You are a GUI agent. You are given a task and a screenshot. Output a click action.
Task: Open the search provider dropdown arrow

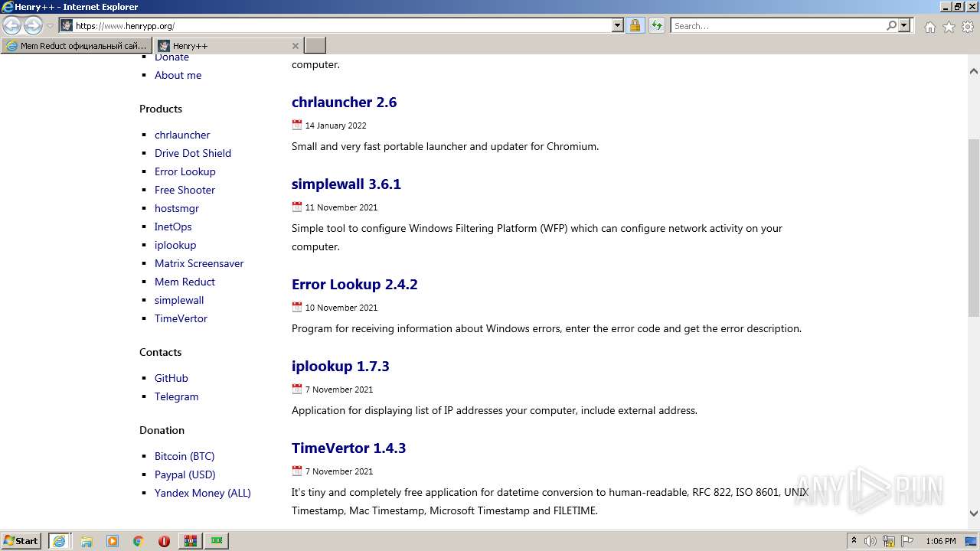tap(904, 26)
